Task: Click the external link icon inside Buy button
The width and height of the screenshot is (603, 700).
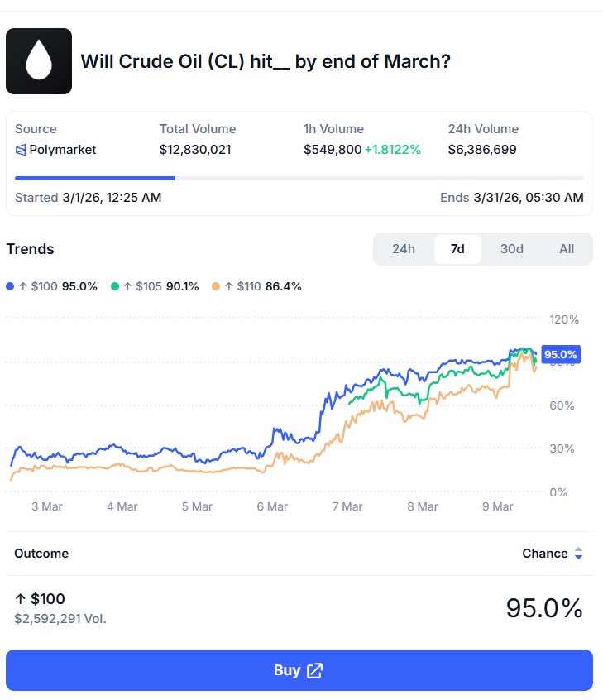Action: 315,671
